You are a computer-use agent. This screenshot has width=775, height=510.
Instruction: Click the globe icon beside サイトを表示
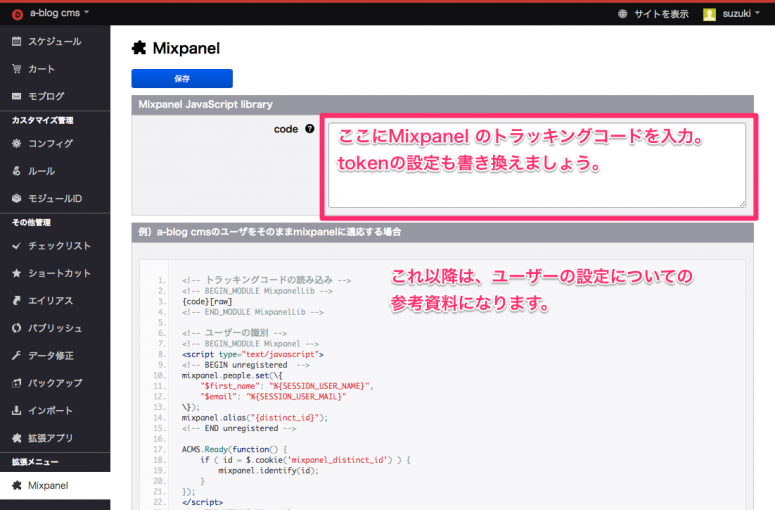click(623, 14)
